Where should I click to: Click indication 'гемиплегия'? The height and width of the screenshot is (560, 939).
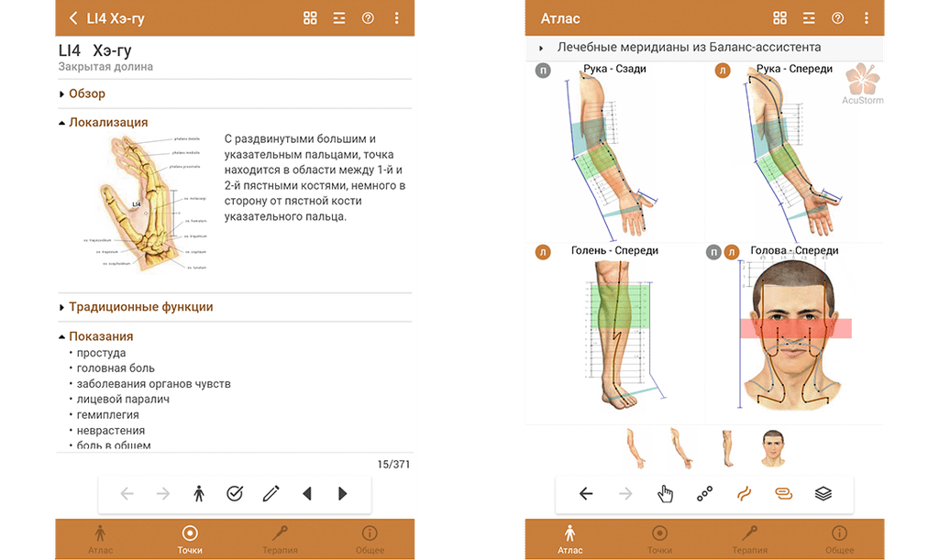click(x=108, y=414)
